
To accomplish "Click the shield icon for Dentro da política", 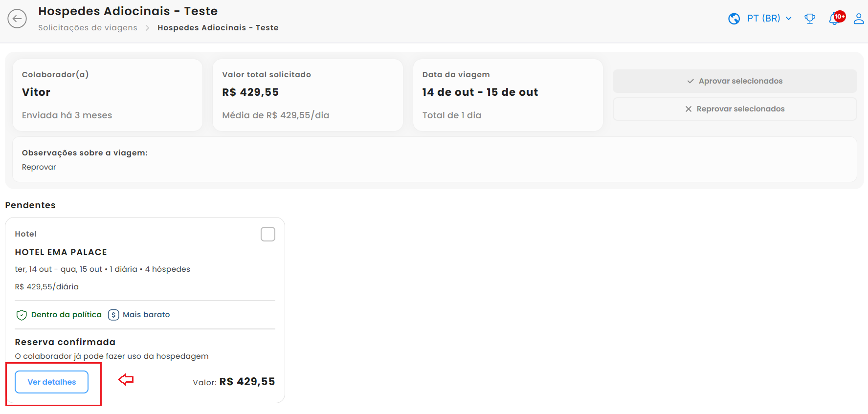I will pyautogui.click(x=22, y=315).
